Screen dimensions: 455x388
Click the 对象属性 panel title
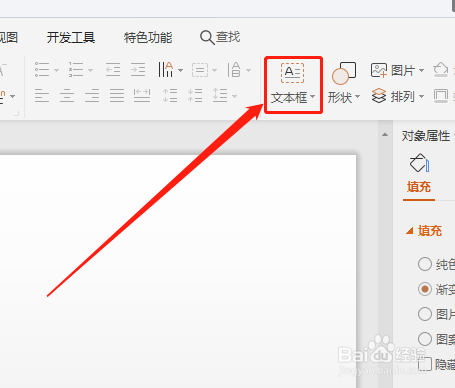tap(426, 136)
